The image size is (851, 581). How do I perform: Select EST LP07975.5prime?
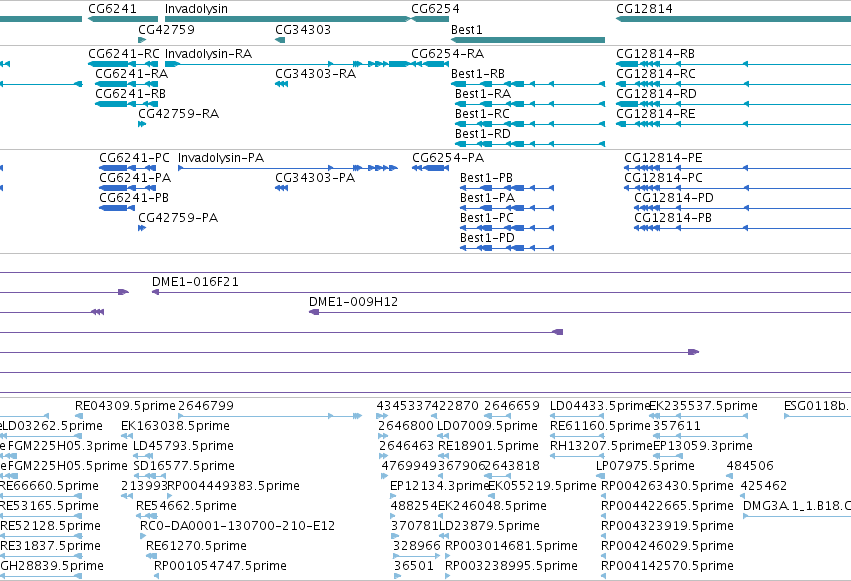[x=645, y=466]
